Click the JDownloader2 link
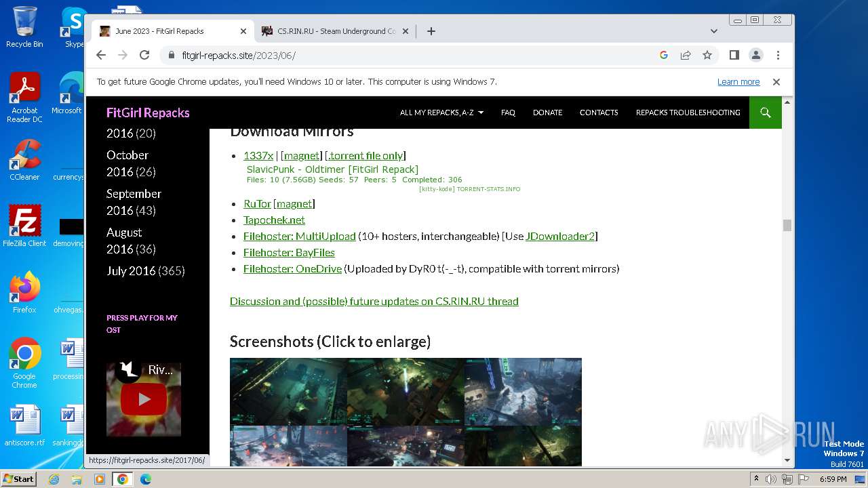The image size is (868, 488). (x=560, y=236)
